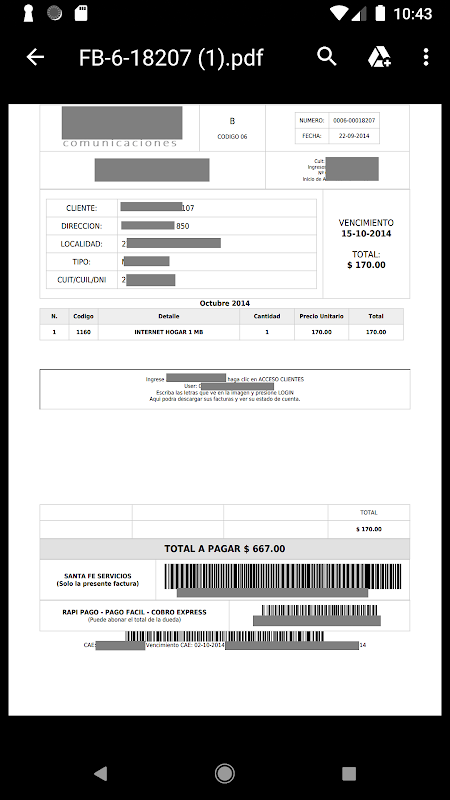Viewport: 450px width, 800px height.
Task: Tap the SANTA FE SERVICIOS label
Action: [x=97, y=576]
